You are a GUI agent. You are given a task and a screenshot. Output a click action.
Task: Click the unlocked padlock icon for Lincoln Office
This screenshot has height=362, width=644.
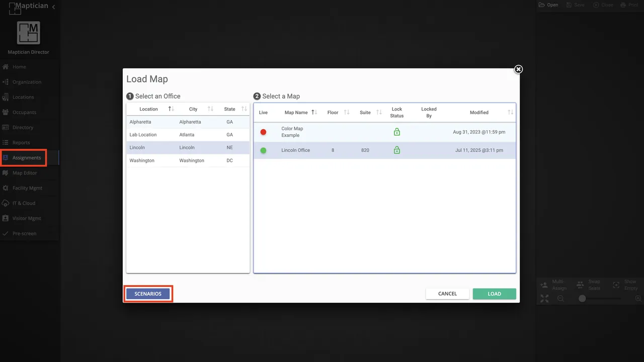pyautogui.click(x=397, y=150)
